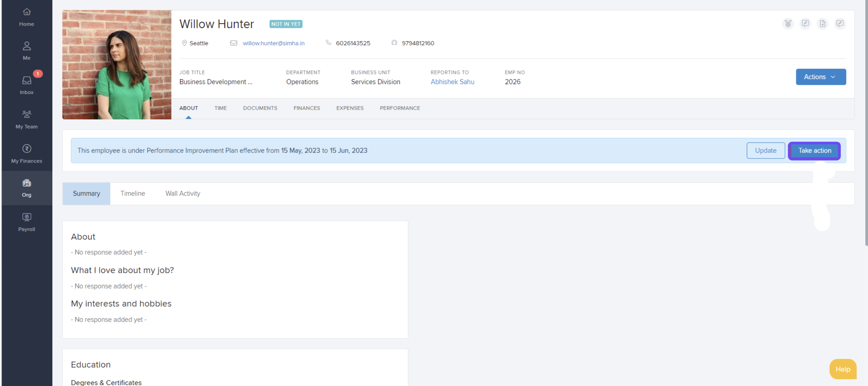Switch to the TIME tab
The width and height of the screenshot is (868, 386).
click(220, 108)
